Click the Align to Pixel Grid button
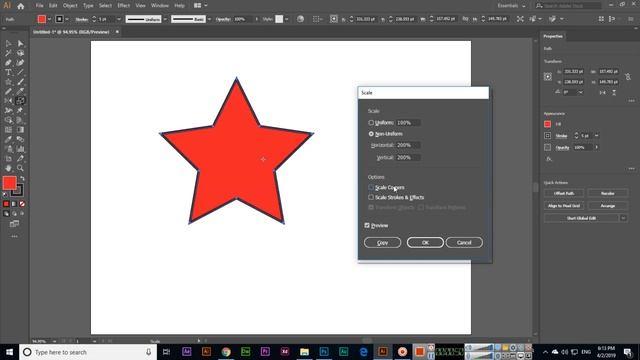The height and width of the screenshot is (360, 640). (x=564, y=206)
